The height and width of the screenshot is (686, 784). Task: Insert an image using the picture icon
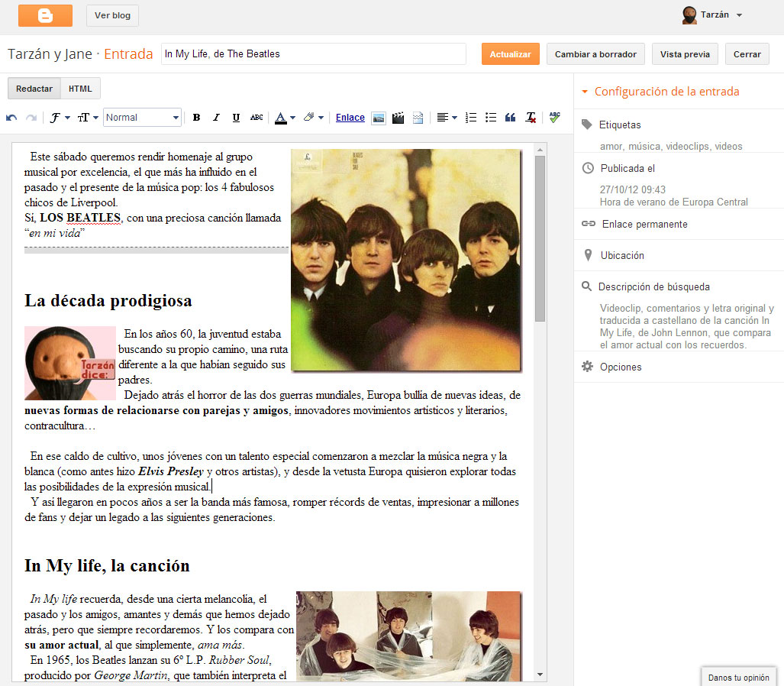pyautogui.click(x=378, y=118)
